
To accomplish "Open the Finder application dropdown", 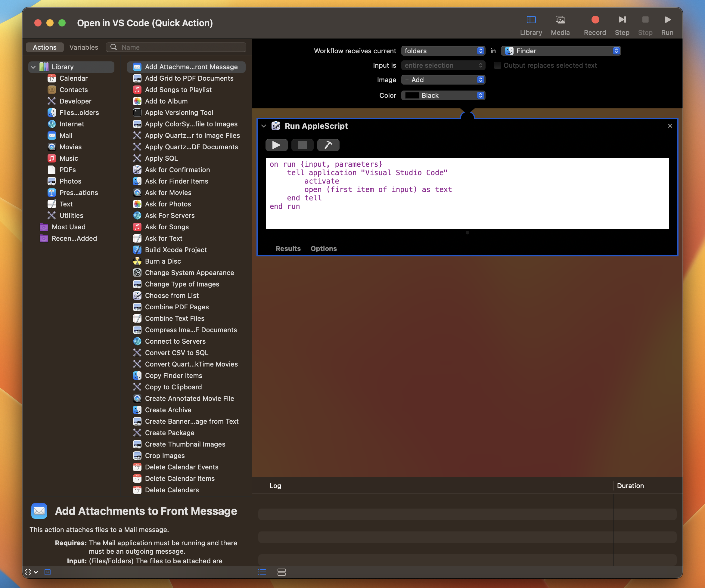I will point(561,51).
